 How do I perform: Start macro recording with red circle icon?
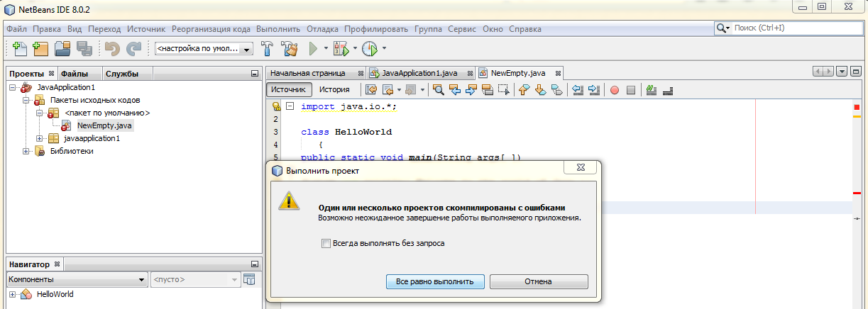(x=615, y=90)
